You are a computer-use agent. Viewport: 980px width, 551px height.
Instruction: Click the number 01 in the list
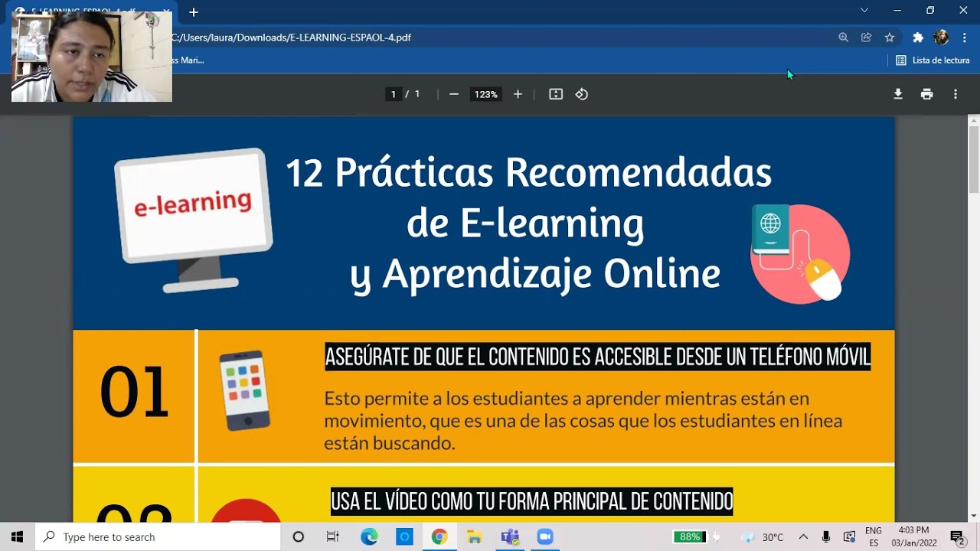click(134, 393)
